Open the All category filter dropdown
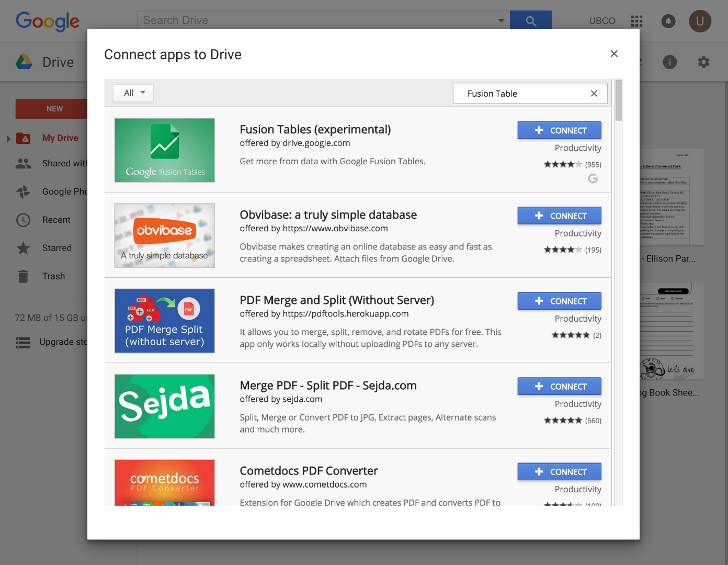This screenshot has width=728, height=565. (133, 93)
